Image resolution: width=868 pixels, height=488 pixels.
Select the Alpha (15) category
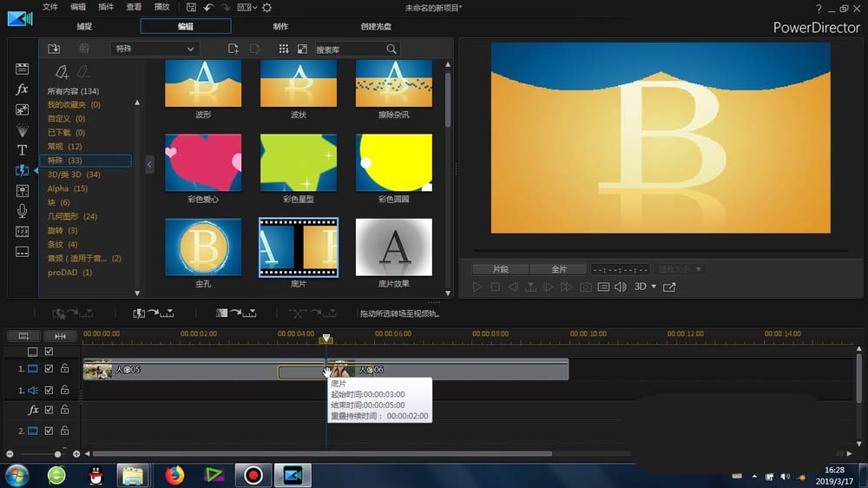[68, 188]
